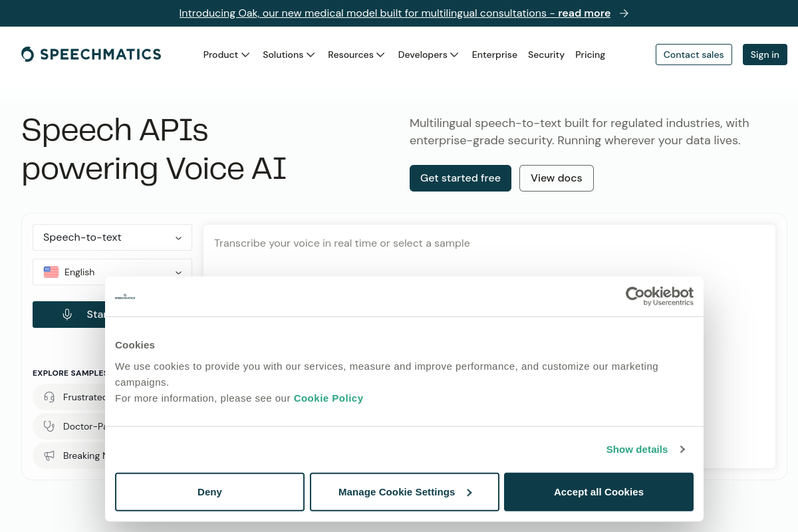Click the View docs button
798x532 pixels.
click(x=556, y=178)
